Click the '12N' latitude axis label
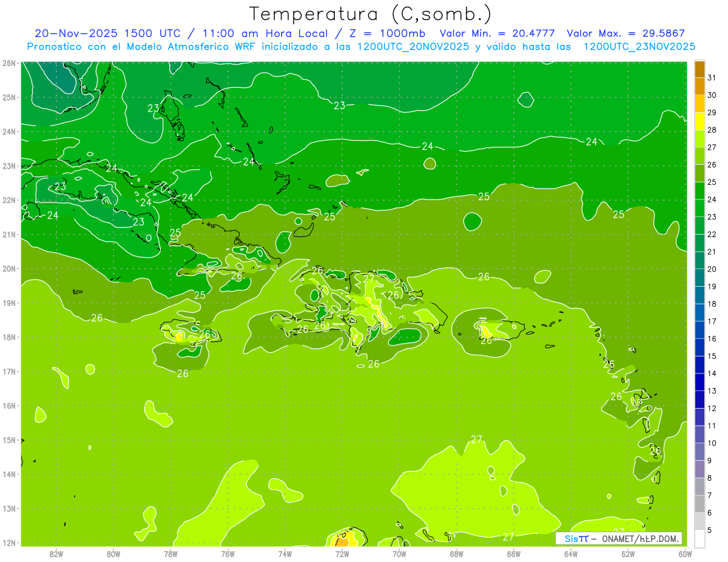The image size is (728, 562). pos(9,543)
